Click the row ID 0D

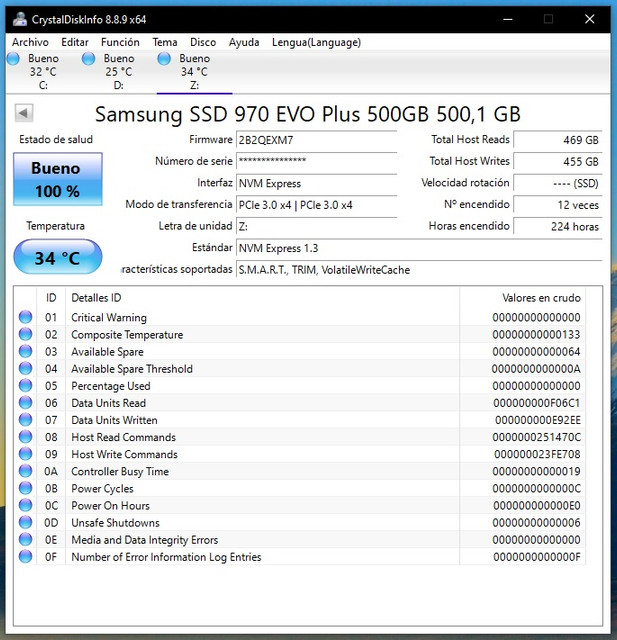[51, 523]
